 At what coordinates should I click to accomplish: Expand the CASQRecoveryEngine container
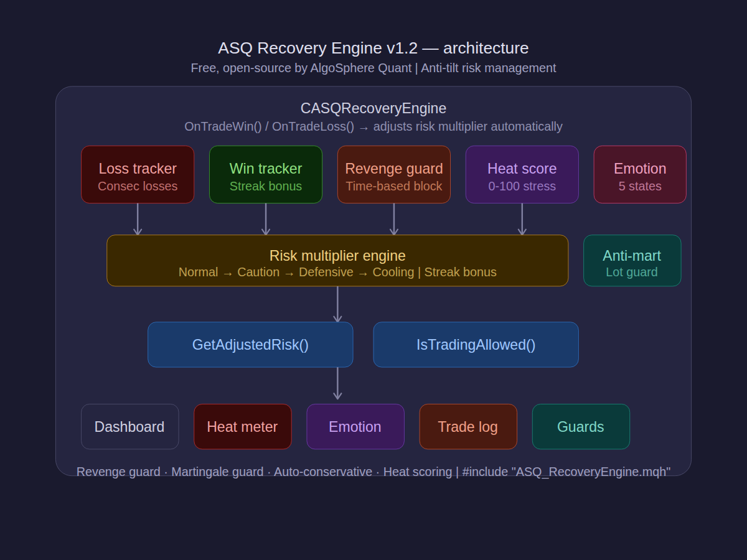pyautogui.click(x=374, y=108)
